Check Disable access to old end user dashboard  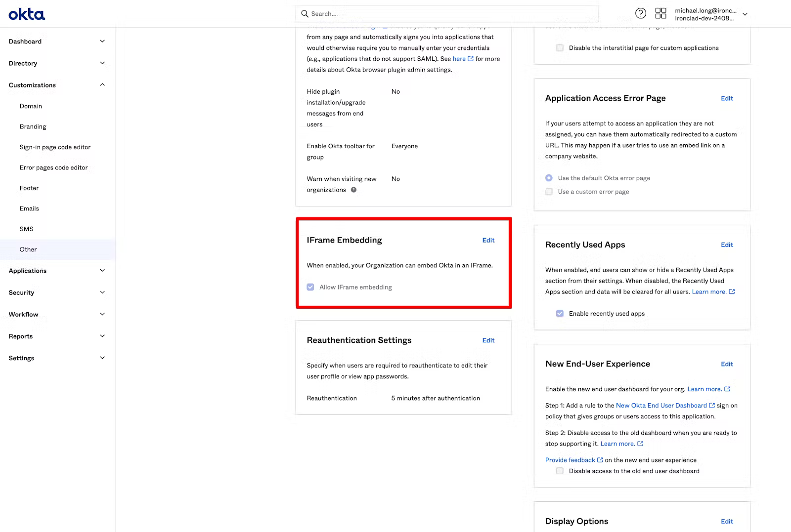click(560, 471)
